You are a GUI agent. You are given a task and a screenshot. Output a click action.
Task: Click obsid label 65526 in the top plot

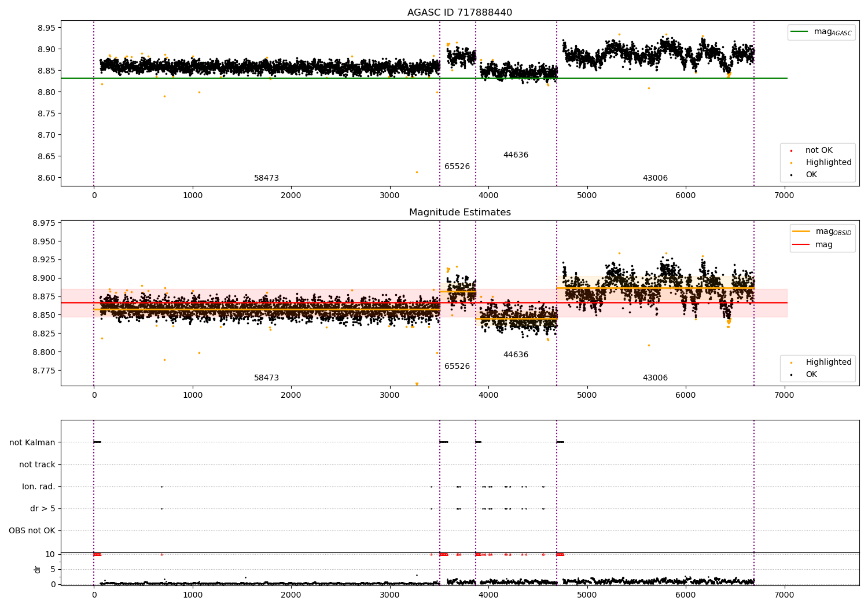tap(457, 167)
